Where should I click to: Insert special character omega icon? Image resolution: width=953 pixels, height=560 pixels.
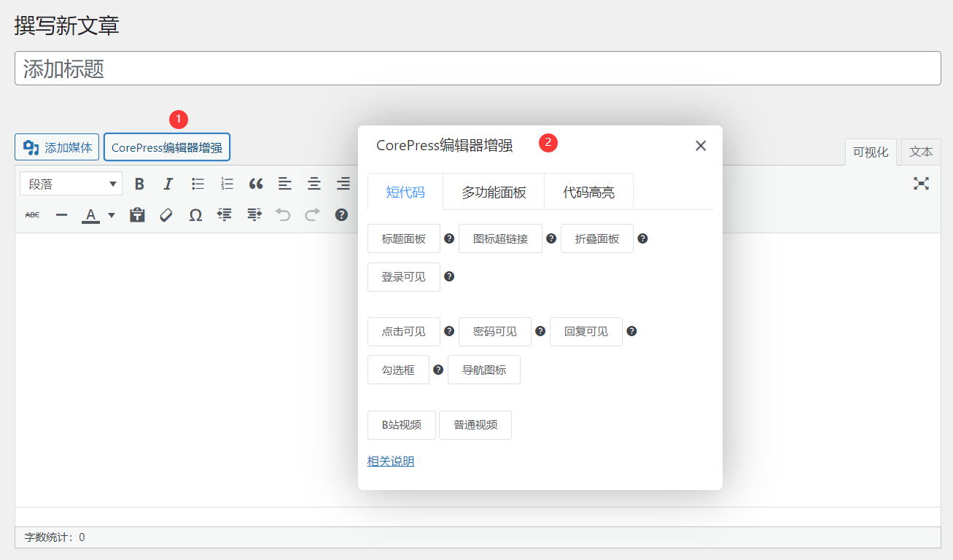pos(195,215)
